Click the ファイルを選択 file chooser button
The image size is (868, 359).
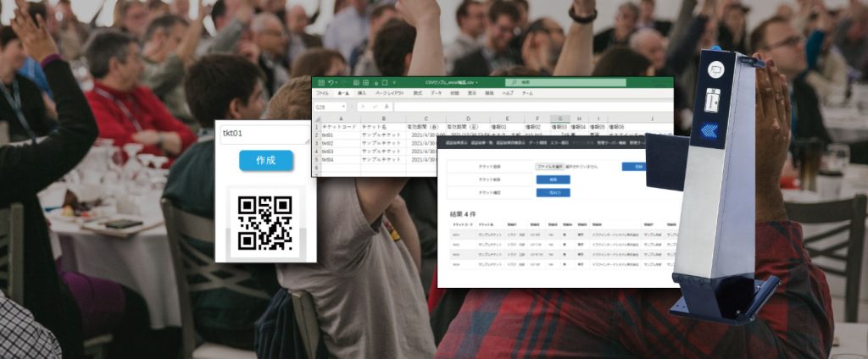coord(549,167)
